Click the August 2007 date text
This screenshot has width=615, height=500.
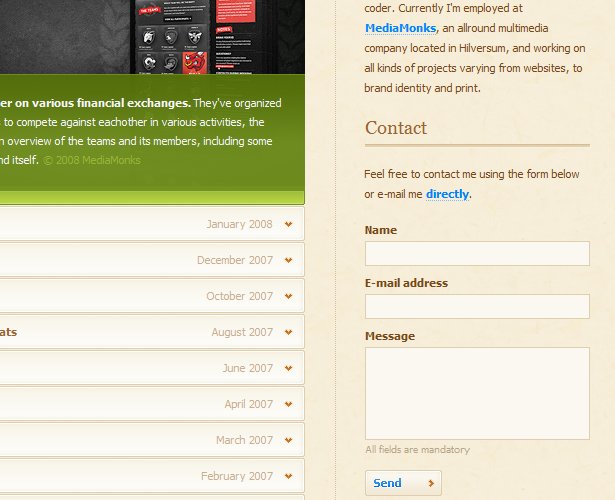click(242, 332)
